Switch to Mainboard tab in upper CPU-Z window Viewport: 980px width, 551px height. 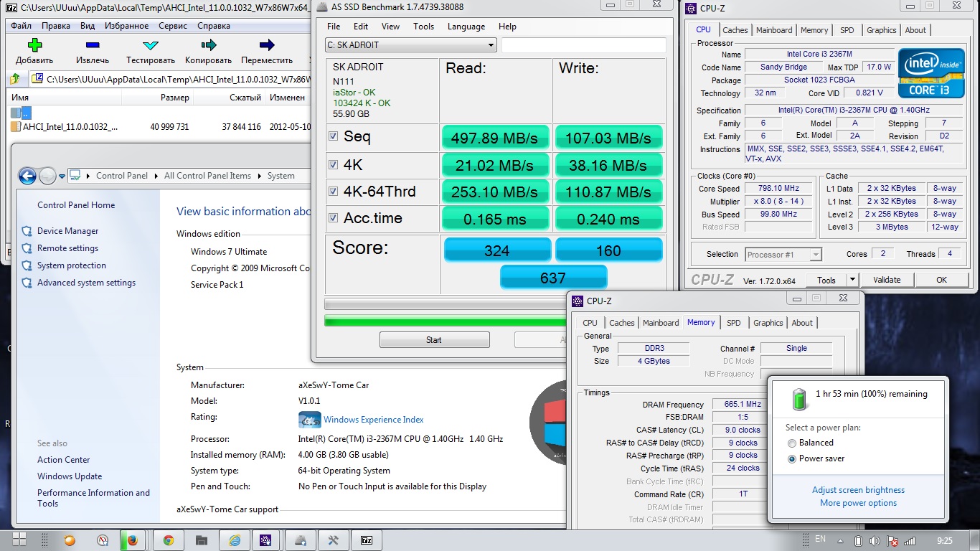point(774,30)
